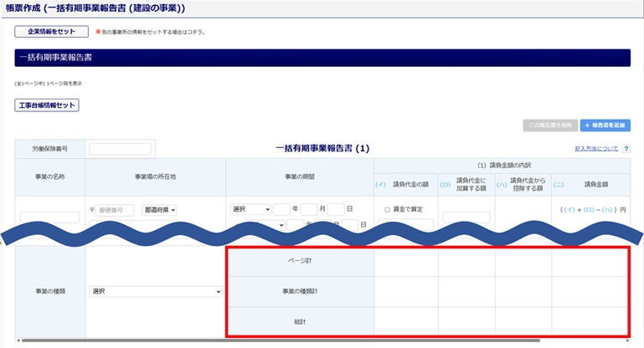Click the 工事台帳情報セット button
This screenshot has width=644, height=348.
[47, 105]
